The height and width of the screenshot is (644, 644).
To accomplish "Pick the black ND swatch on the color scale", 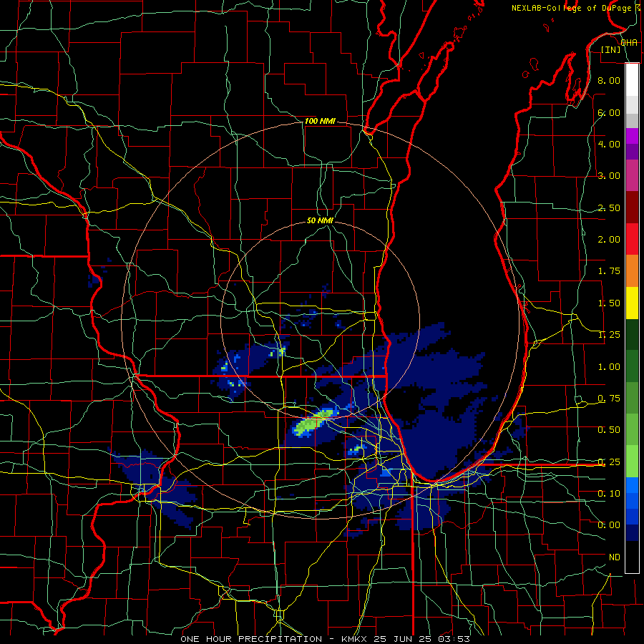I will pyautogui.click(x=632, y=557).
